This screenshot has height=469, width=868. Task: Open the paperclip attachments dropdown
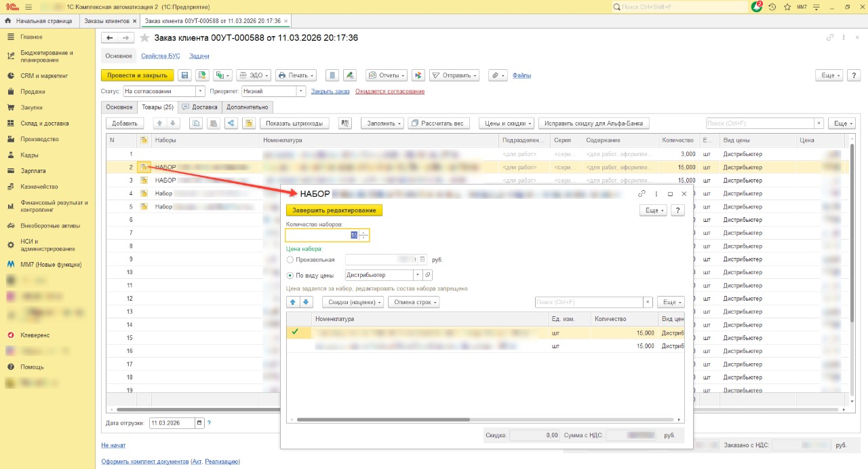pos(498,75)
